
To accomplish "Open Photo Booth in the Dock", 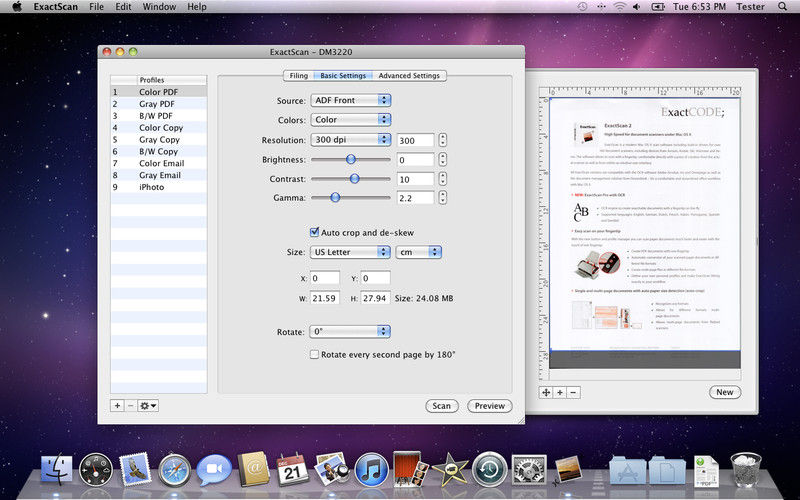I will pyautogui.click(x=410, y=468).
